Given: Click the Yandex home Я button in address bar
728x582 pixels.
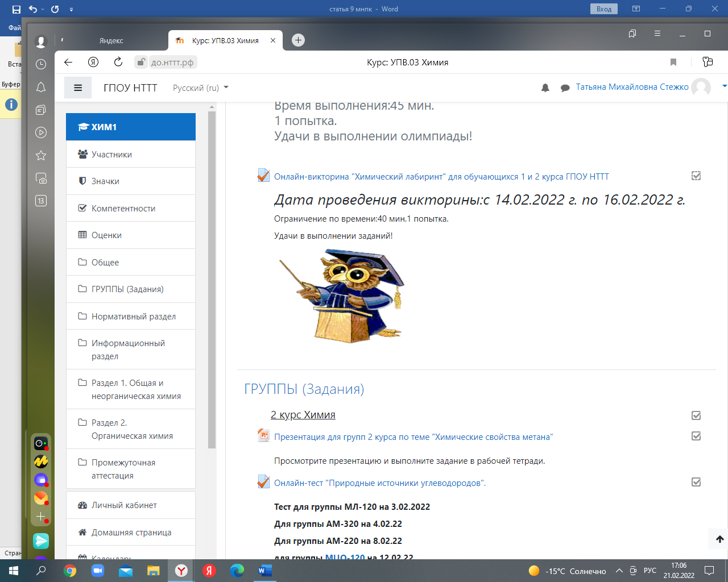Looking at the screenshot, I should (x=93, y=62).
